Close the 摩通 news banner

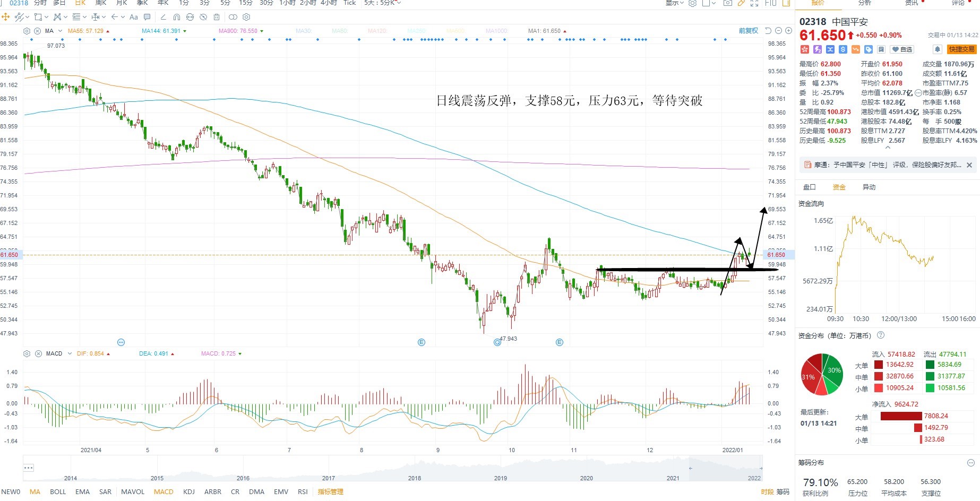click(969, 165)
